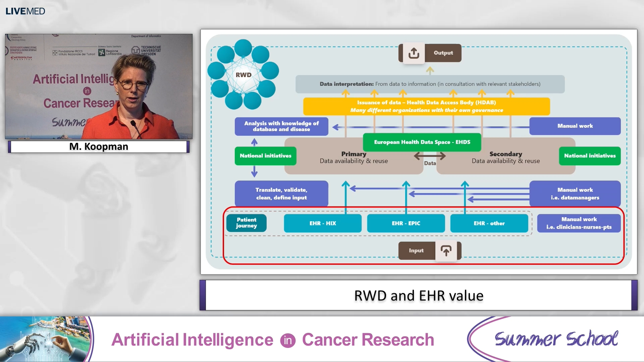Click the M. Koopman speaker name plate
The image size is (644, 362).
pos(98,146)
